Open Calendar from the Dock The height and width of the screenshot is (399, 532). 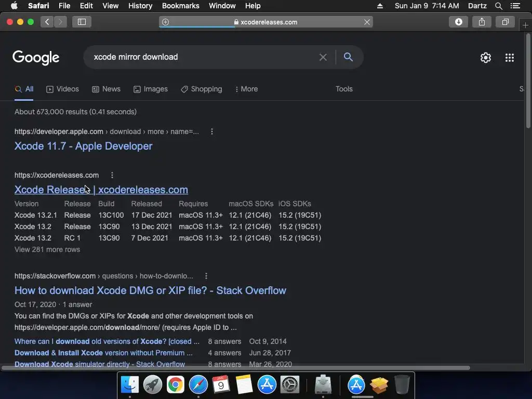pos(221,384)
